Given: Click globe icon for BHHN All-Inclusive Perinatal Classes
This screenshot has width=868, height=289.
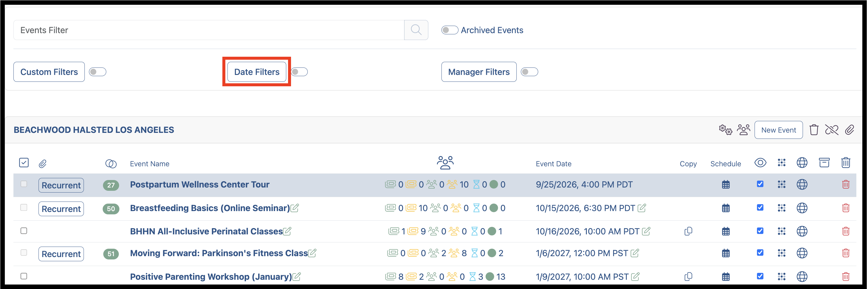Looking at the screenshot, I should [x=802, y=231].
